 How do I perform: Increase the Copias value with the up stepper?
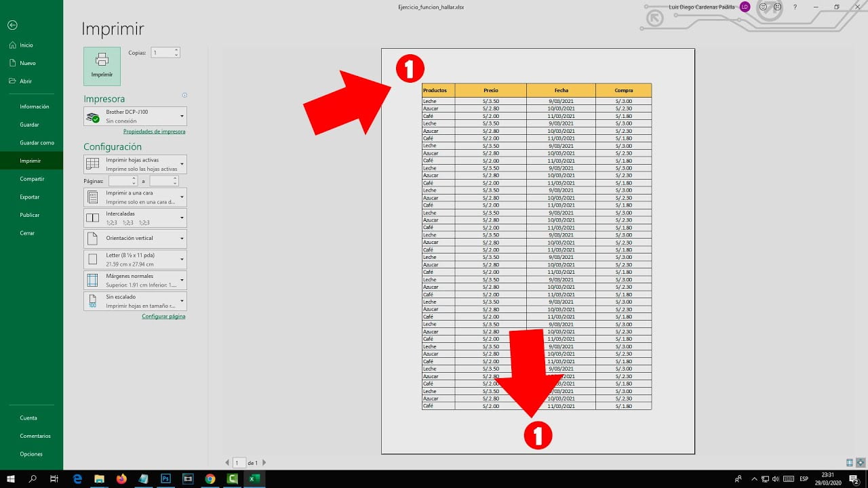click(175, 49)
